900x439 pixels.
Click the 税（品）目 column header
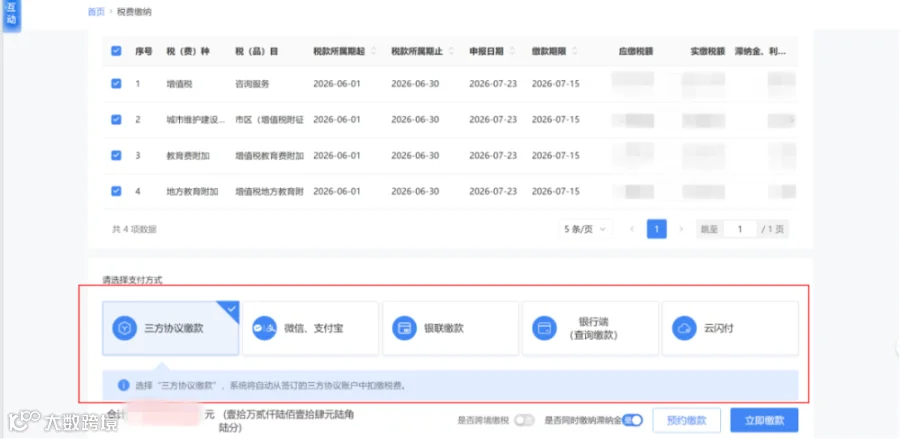point(257,51)
